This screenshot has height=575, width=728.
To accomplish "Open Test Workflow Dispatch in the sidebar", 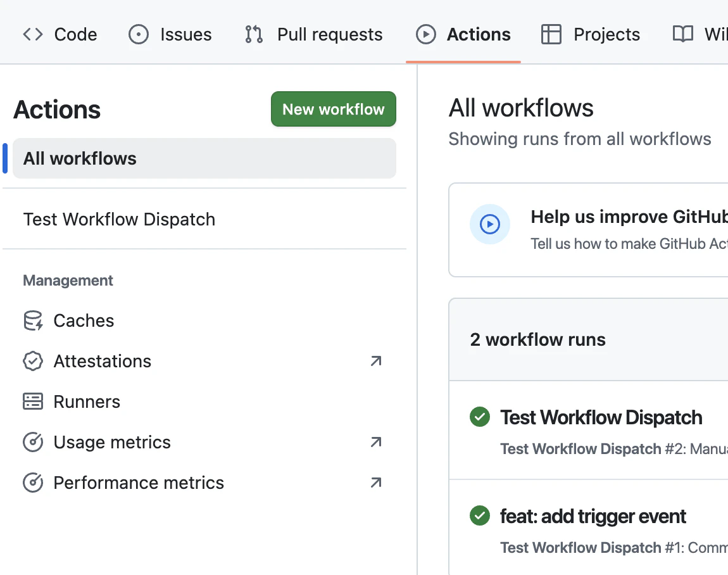I will coord(119,219).
